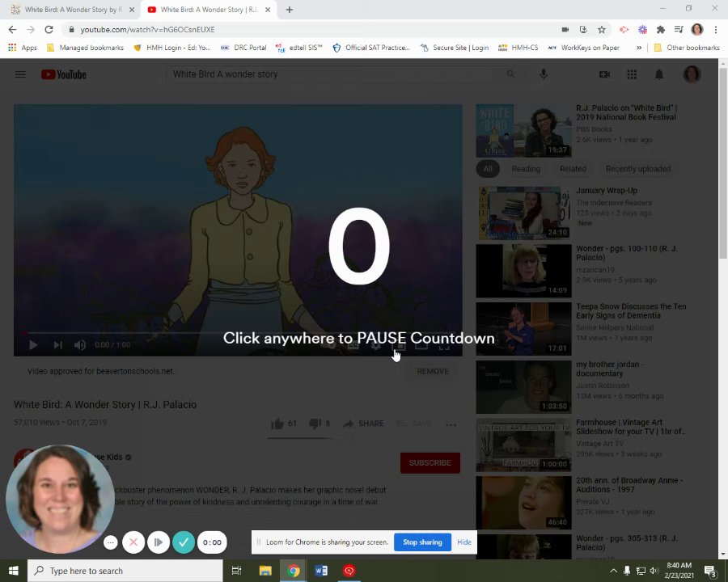Open the Other bookmarks folder

[687, 48]
